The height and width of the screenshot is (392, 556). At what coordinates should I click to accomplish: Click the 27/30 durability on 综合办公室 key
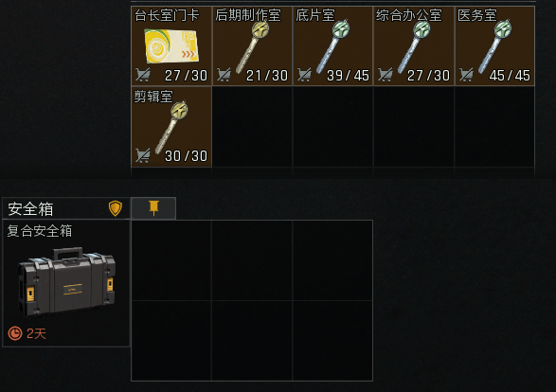click(428, 76)
